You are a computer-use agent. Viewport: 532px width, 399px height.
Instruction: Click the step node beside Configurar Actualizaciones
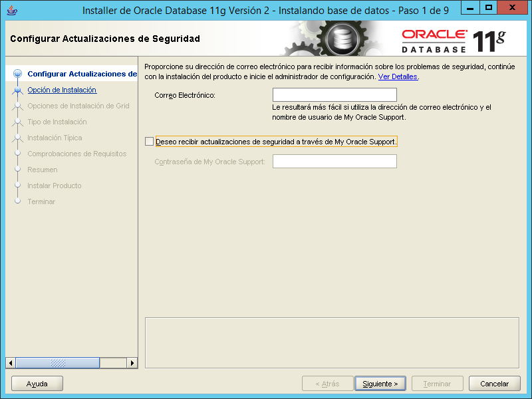[19, 74]
